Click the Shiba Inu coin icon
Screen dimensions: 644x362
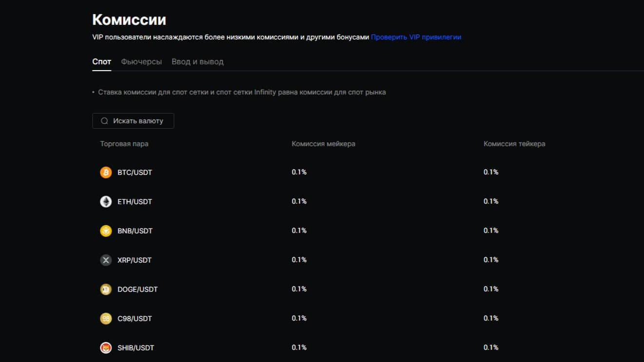pyautogui.click(x=106, y=348)
